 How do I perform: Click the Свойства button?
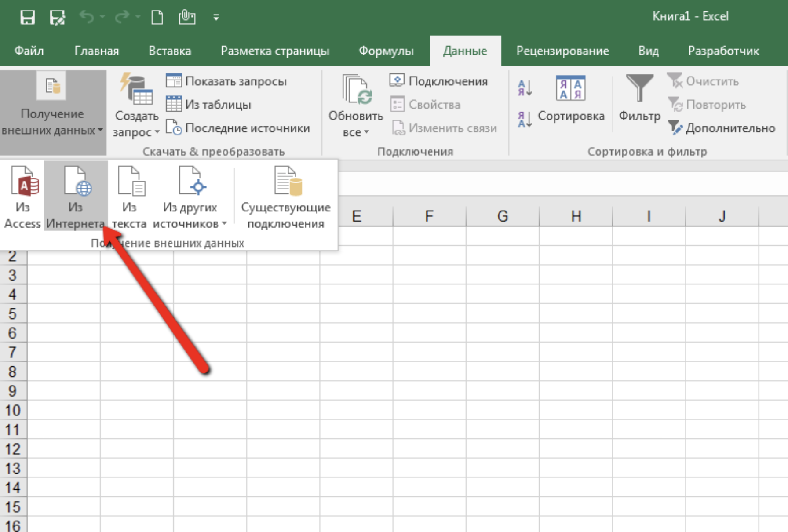coord(425,104)
